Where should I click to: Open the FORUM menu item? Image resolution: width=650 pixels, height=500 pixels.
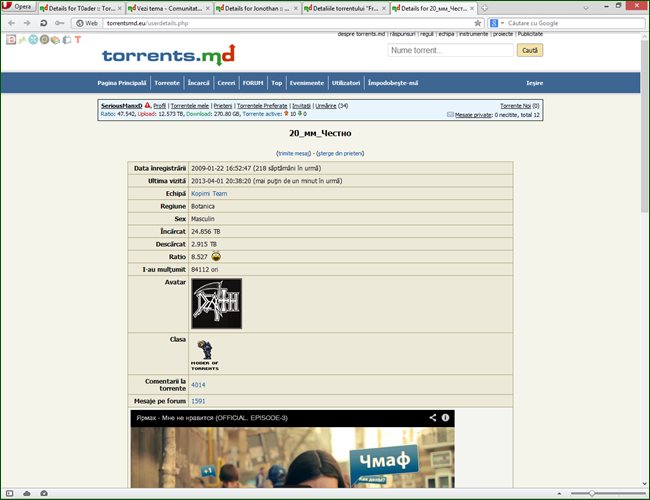pyautogui.click(x=253, y=83)
